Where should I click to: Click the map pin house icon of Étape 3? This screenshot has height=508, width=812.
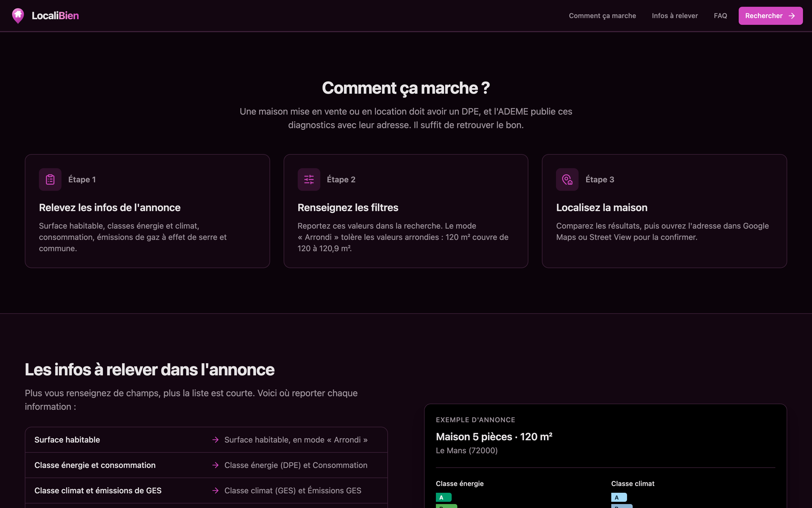[x=567, y=179]
